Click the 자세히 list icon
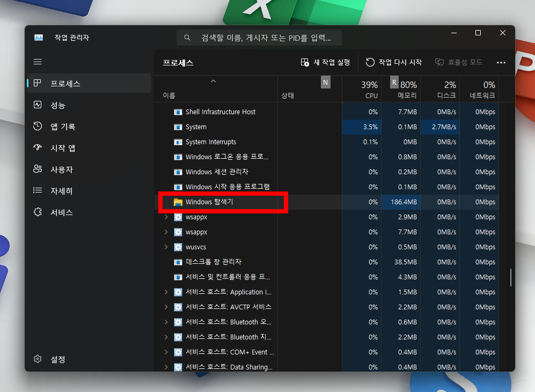Viewport: 535px width, 392px height. pyautogui.click(x=38, y=190)
